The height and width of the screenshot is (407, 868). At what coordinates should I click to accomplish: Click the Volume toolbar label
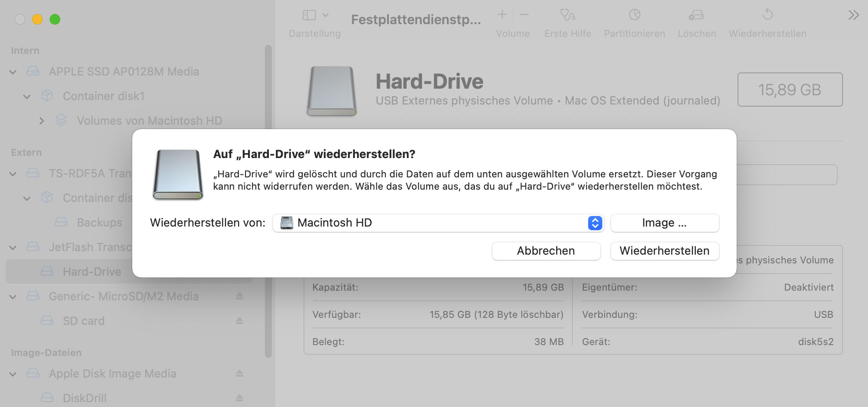513,34
